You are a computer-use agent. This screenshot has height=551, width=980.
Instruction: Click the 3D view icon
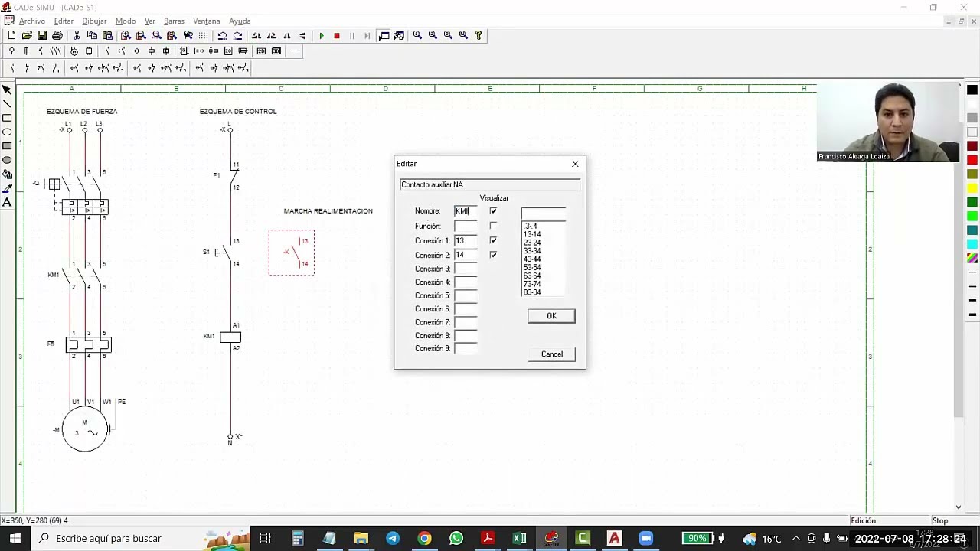[276, 51]
